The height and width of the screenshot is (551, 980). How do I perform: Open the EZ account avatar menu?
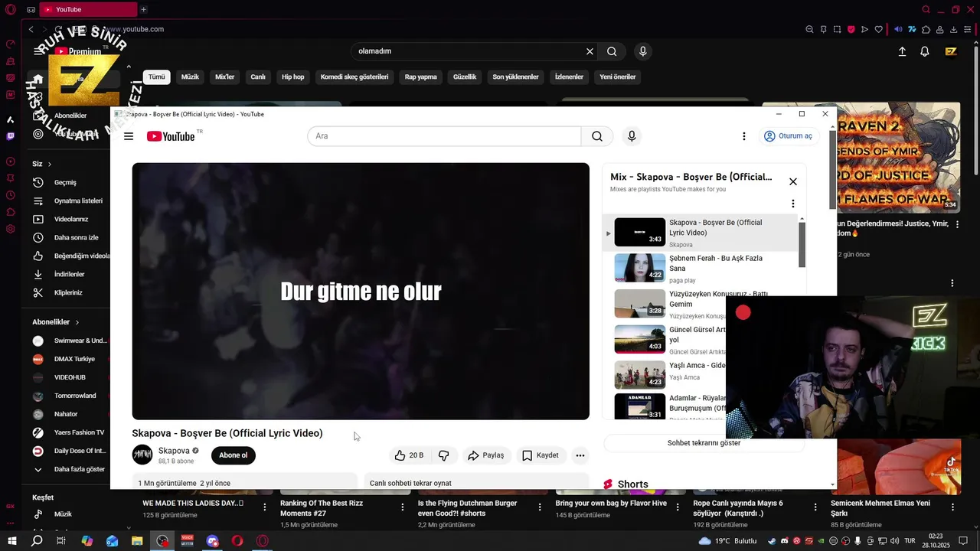click(x=951, y=51)
